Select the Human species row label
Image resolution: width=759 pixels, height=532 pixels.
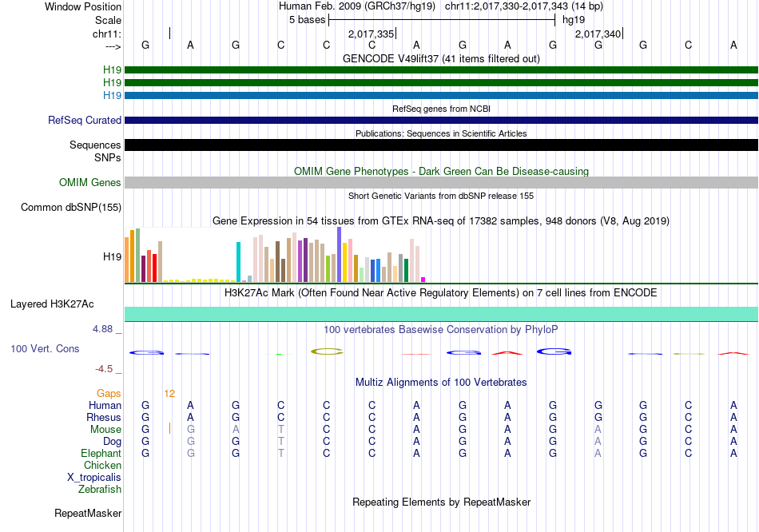tap(105, 405)
